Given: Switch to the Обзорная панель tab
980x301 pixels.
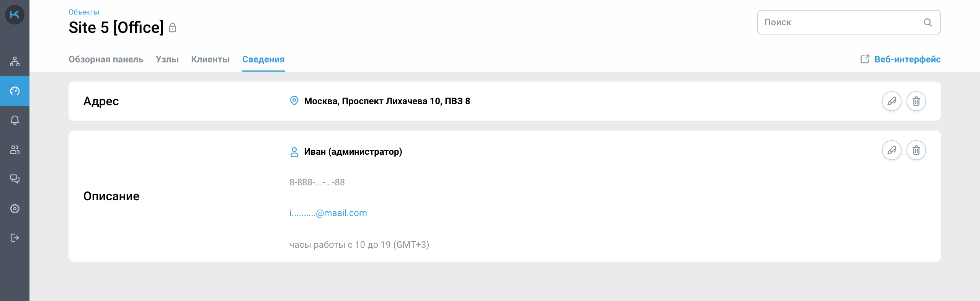Looking at the screenshot, I should click(106, 59).
